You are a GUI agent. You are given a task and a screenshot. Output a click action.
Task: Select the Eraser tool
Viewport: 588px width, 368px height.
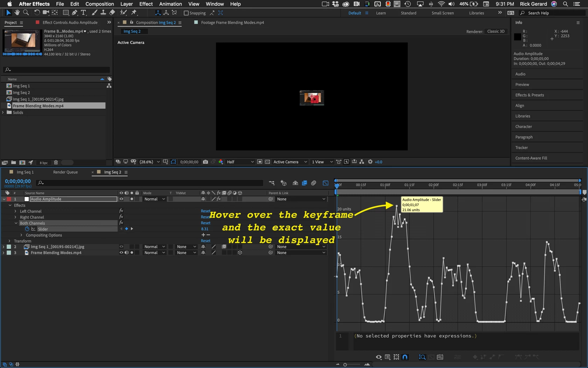pyautogui.click(x=112, y=13)
